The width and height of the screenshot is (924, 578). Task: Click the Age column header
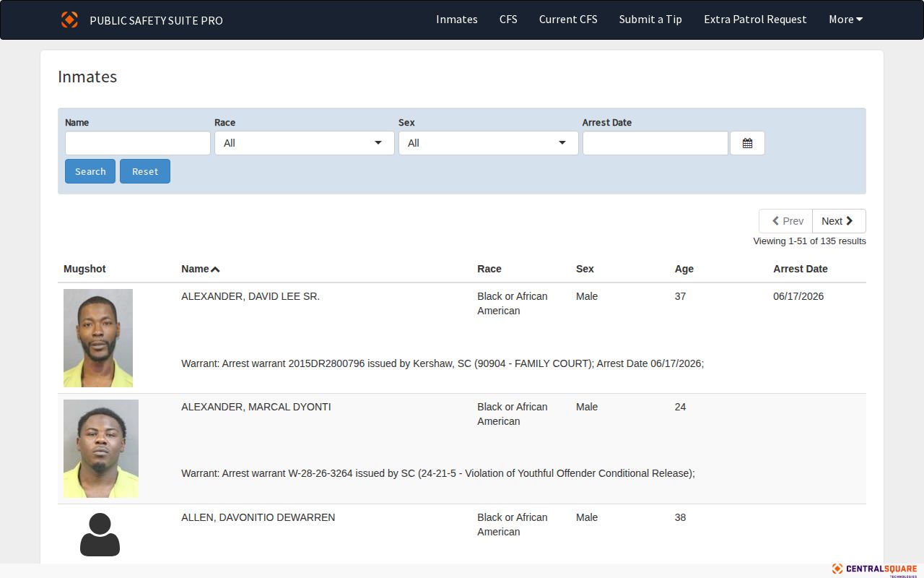point(684,269)
